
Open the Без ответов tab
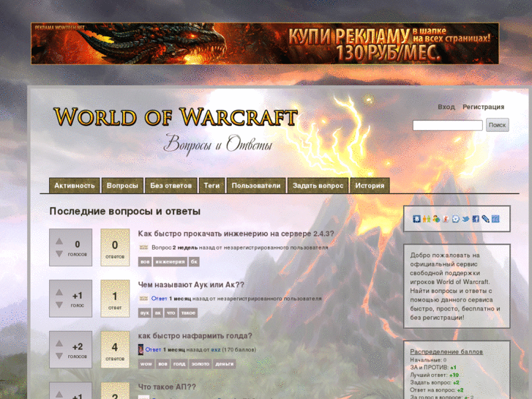coord(171,185)
